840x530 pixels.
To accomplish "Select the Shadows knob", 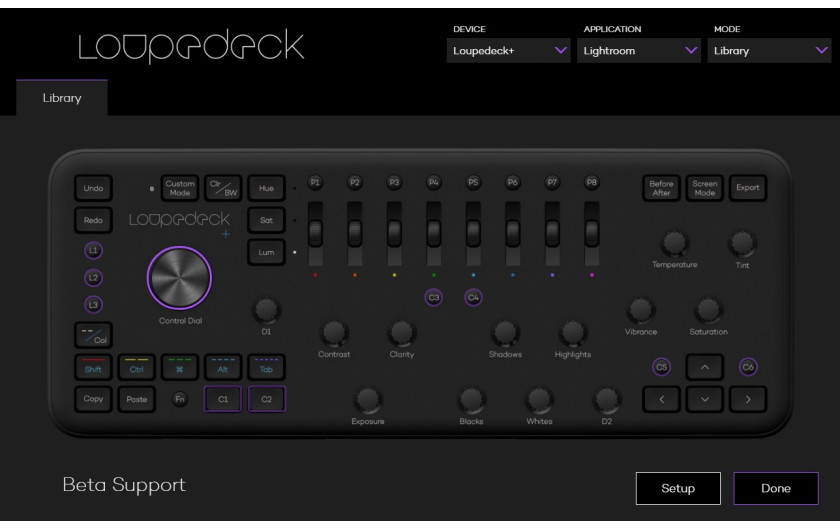I will pos(505,333).
